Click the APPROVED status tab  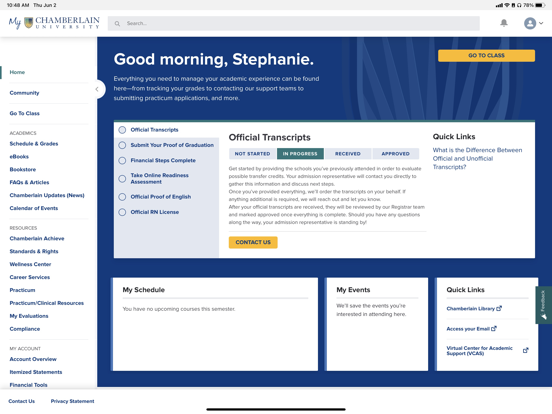(x=396, y=154)
